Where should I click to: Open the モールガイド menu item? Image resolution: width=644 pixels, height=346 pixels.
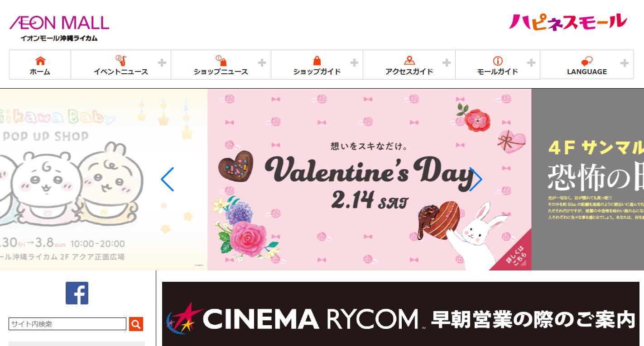[498, 71]
